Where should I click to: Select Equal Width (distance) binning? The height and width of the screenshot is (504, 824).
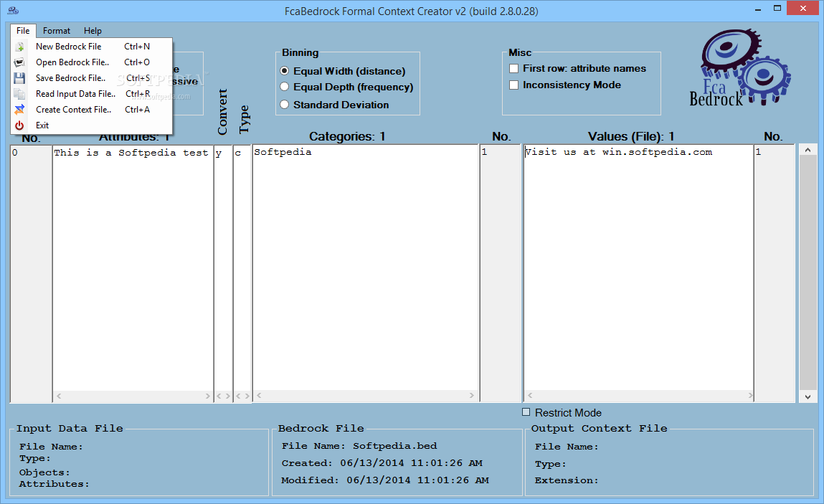(x=285, y=71)
